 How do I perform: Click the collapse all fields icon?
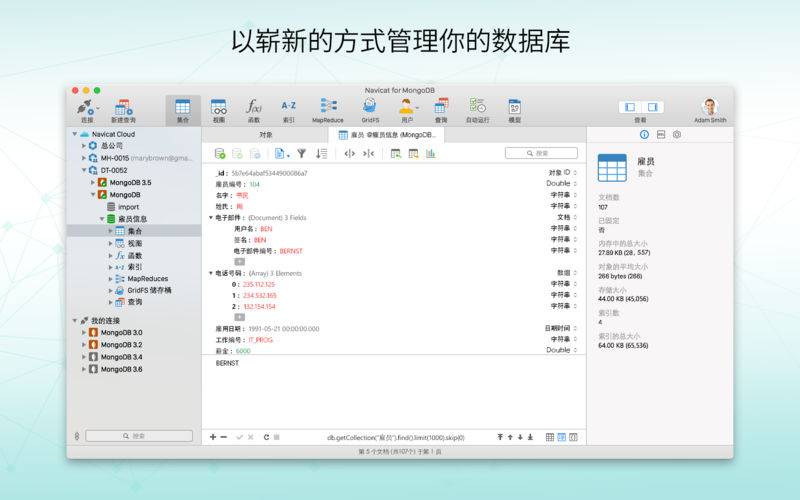click(368, 153)
